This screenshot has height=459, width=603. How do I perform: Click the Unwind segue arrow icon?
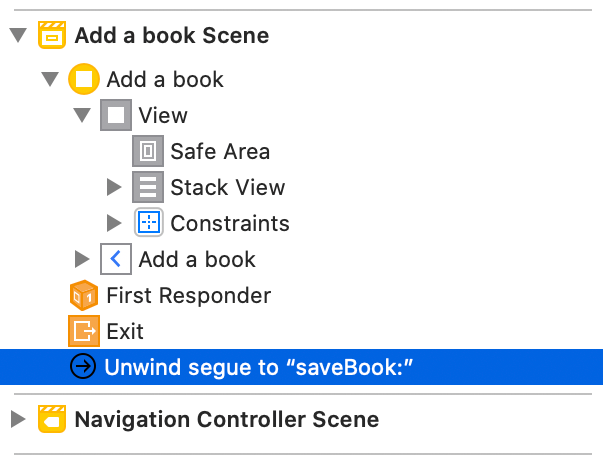click(x=83, y=367)
